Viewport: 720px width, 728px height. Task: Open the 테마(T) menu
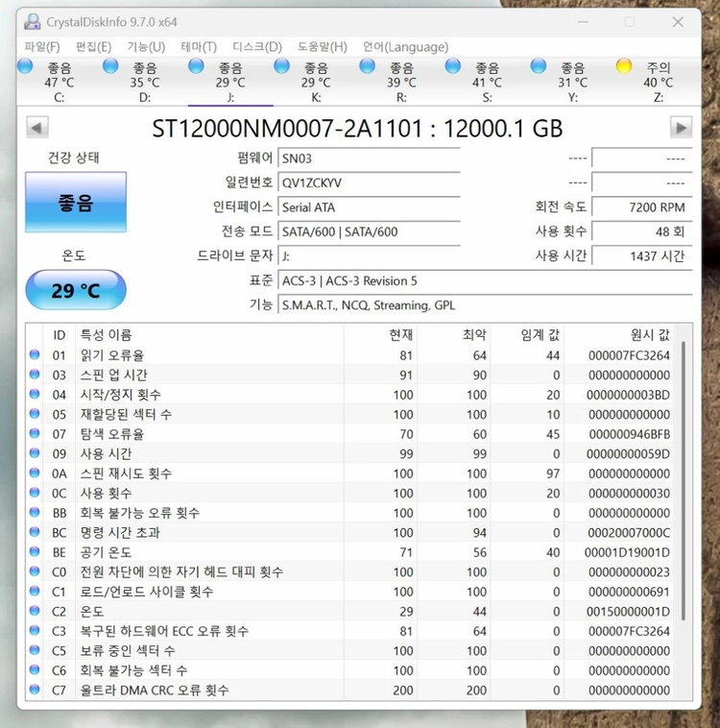(x=199, y=47)
